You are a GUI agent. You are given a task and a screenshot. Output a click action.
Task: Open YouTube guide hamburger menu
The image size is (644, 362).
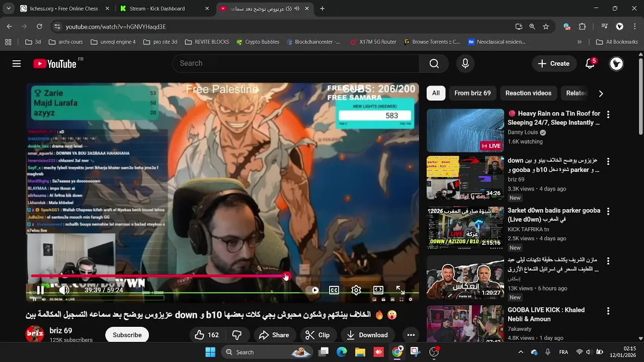pyautogui.click(x=17, y=63)
